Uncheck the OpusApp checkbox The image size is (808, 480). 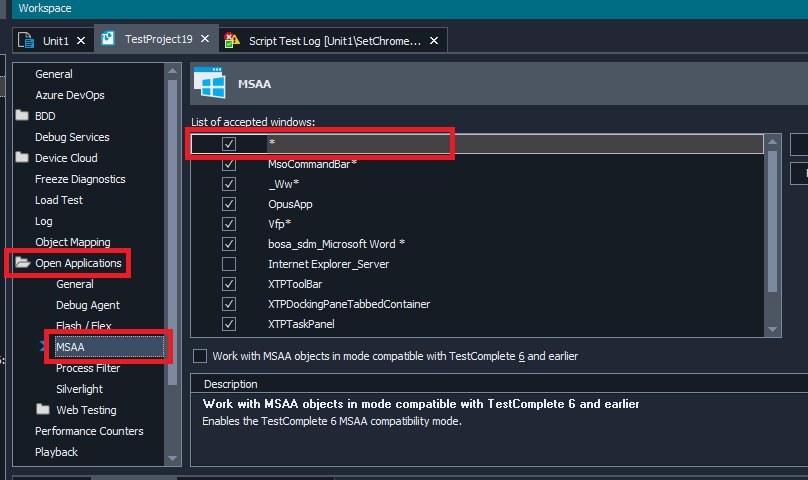pos(229,204)
